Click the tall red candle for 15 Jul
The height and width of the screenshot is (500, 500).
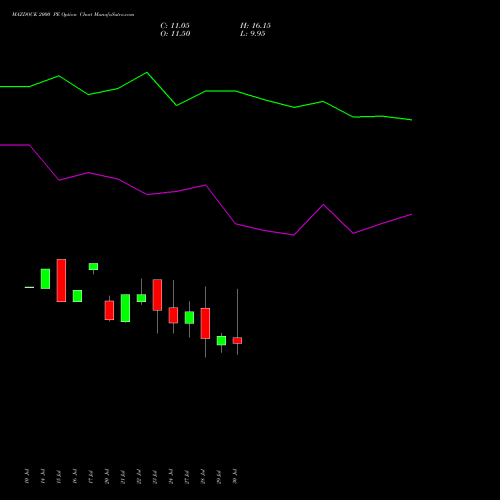(61, 280)
